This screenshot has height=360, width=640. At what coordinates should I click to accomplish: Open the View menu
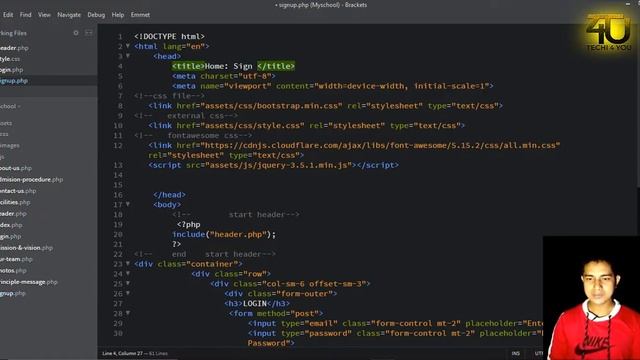coord(44,15)
